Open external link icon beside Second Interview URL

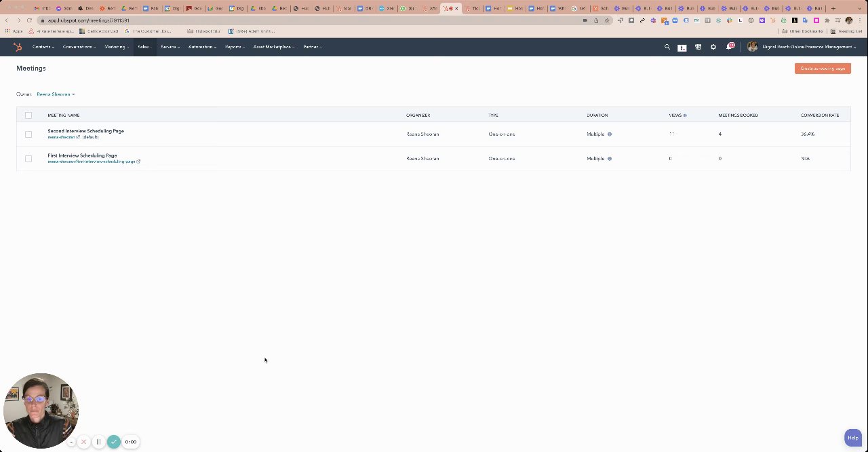(x=78, y=137)
